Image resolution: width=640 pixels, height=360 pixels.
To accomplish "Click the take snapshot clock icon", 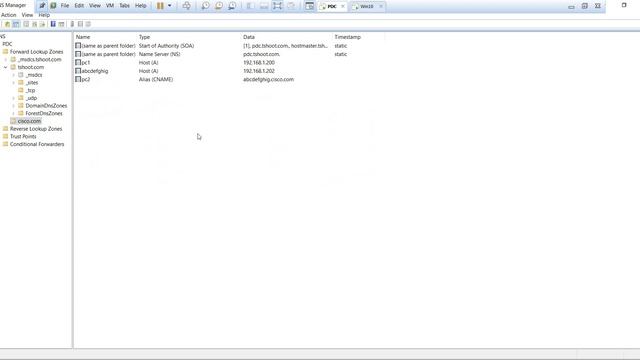I will click(x=205, y=6).
